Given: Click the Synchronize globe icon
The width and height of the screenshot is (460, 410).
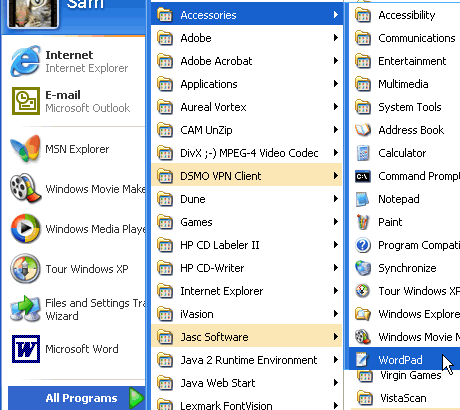Looking at the screenshot, I should click(363, 268).
